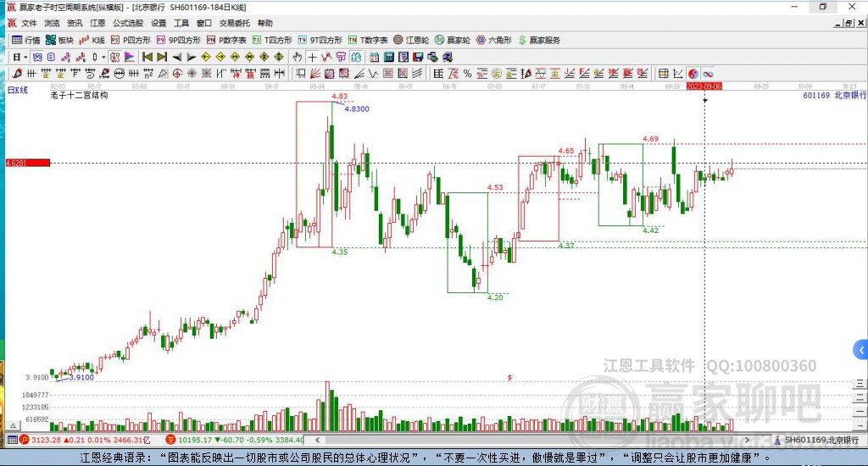Step chart right with black right arrow
Viewport: 868px width, 466px height.
point(191,57)
